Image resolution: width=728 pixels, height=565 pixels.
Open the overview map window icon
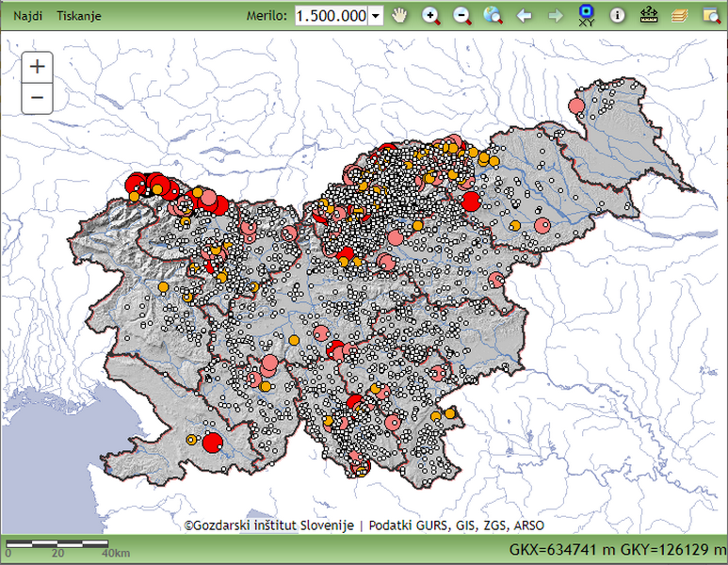click(709, 16)
